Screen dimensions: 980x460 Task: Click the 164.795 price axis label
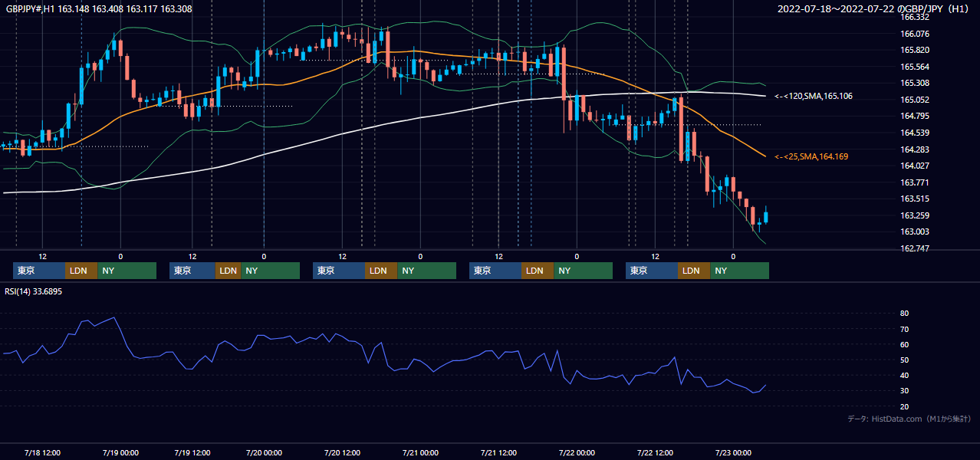pyautogui.click(x=915, y=116)
